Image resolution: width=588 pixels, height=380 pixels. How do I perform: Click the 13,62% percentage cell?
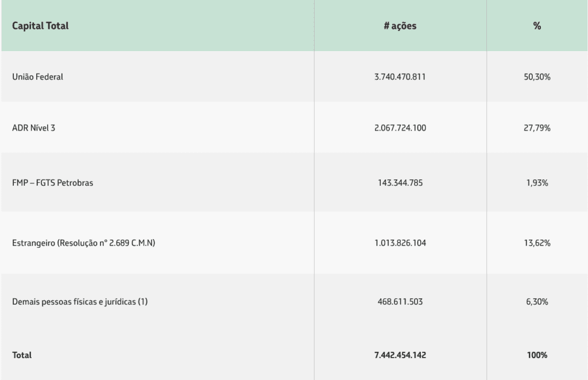(537, 243)
